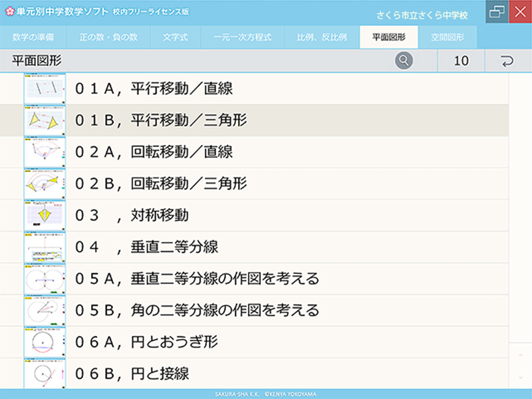Switch to 比例、反比例 tab

(322, 37)
